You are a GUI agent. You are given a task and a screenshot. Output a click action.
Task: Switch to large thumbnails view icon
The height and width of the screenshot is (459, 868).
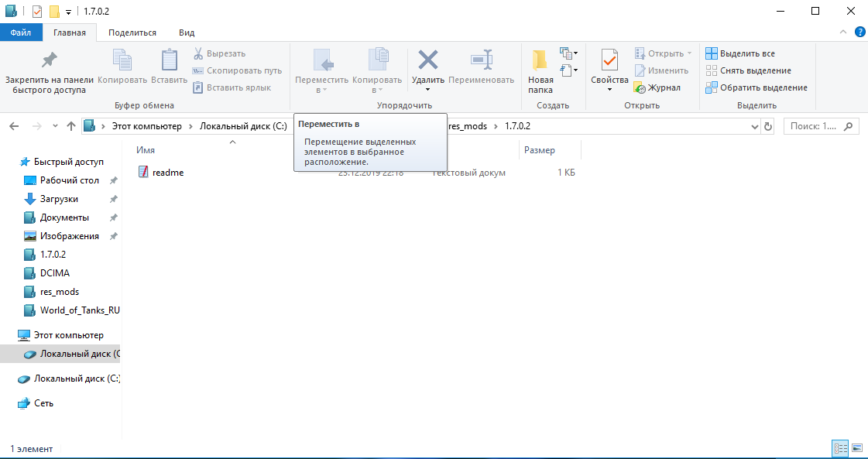tap(856, 448)
